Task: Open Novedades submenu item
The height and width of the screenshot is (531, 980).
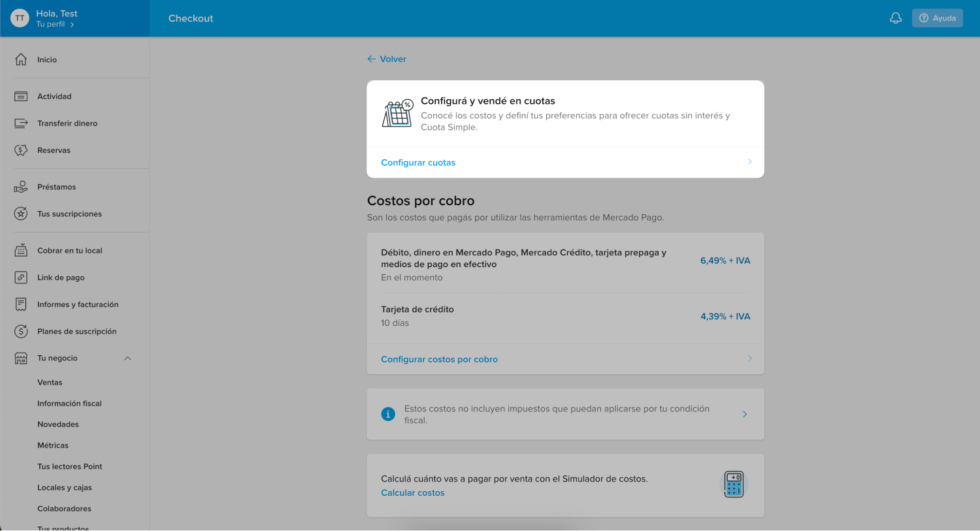Action: [x=57, y=424]
